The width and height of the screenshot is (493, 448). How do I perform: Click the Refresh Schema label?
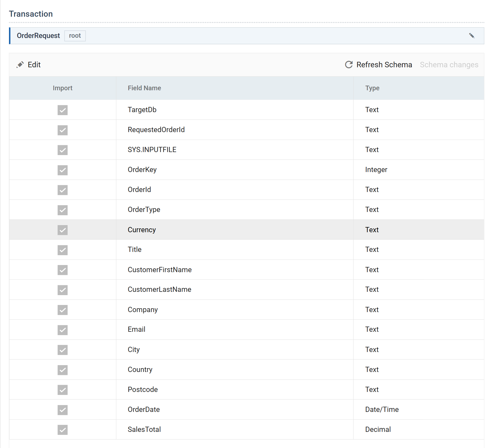384,65
